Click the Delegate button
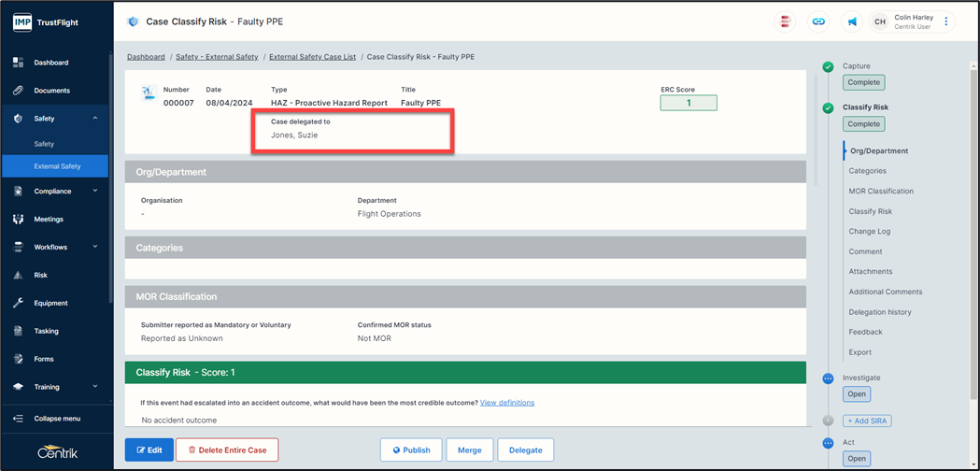Screen dimensions: 980x471 coord(525,450)
